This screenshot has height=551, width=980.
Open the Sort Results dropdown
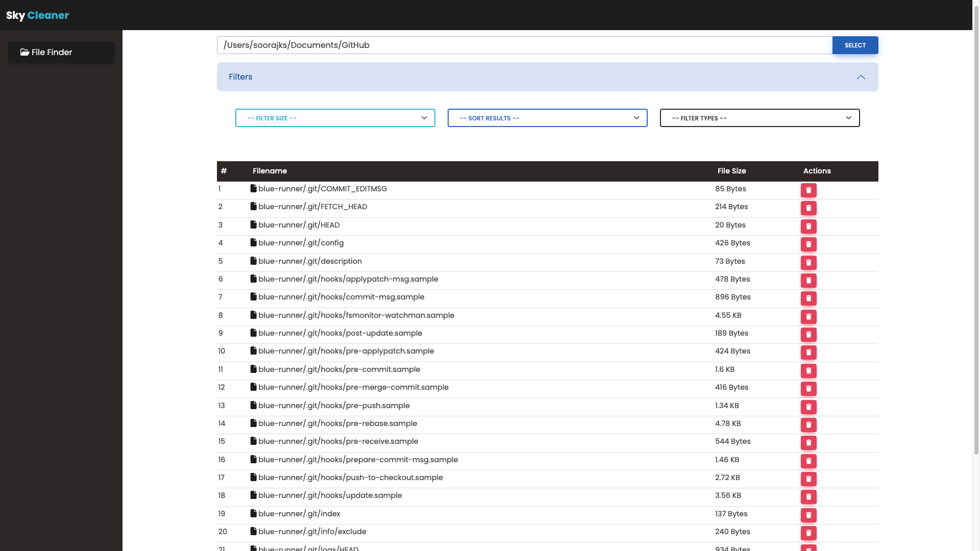[547, 118]
